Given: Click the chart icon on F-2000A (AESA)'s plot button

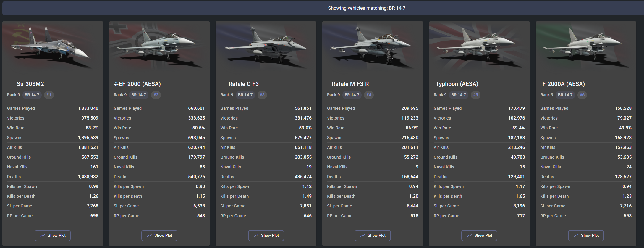Looking at the screenshot, I should pos(576,236).
